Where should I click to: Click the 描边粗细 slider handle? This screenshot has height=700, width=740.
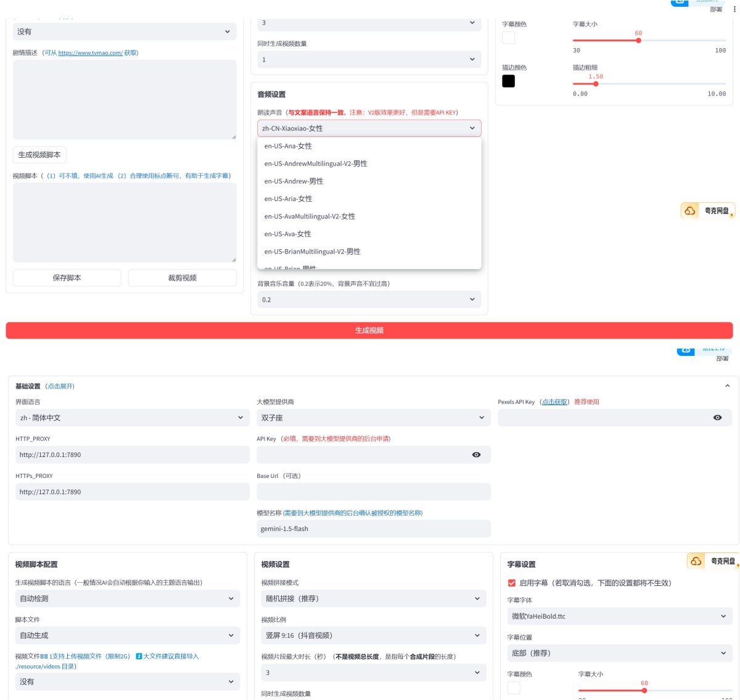(x=596, y=84)
